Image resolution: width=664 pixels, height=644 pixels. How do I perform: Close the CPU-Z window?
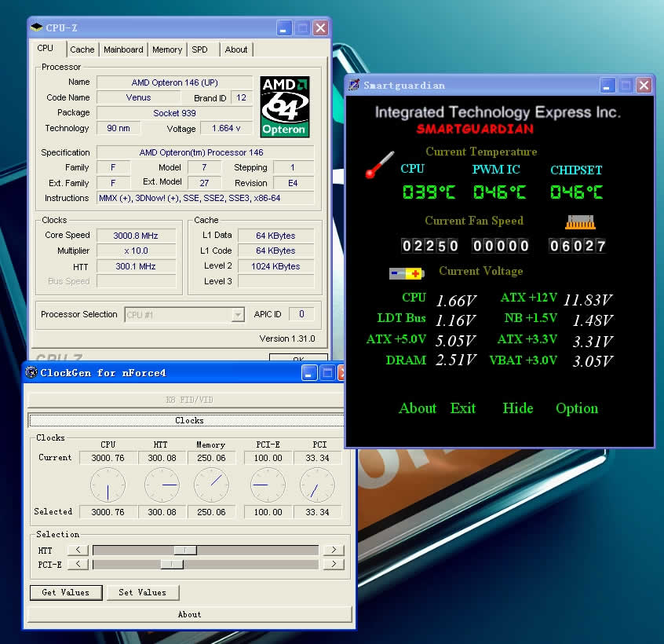pyautogui.click(x=320, y=28)
